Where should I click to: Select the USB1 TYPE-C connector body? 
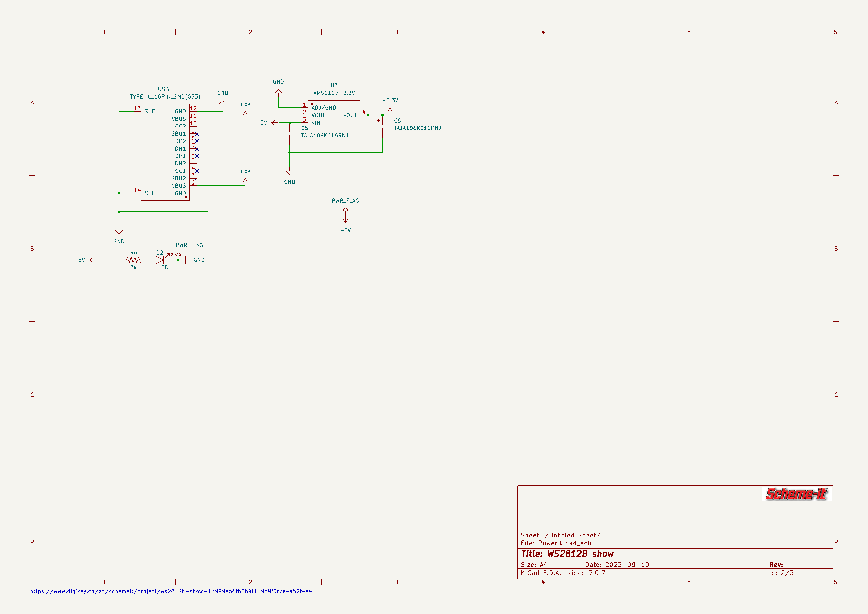(x=165, y=152)
